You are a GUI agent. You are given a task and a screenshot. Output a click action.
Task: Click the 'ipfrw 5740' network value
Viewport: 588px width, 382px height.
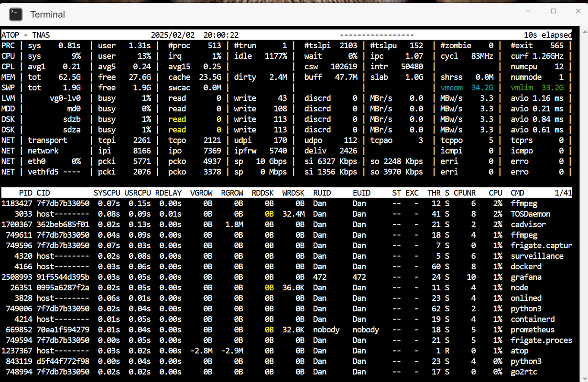coord(261,150)
